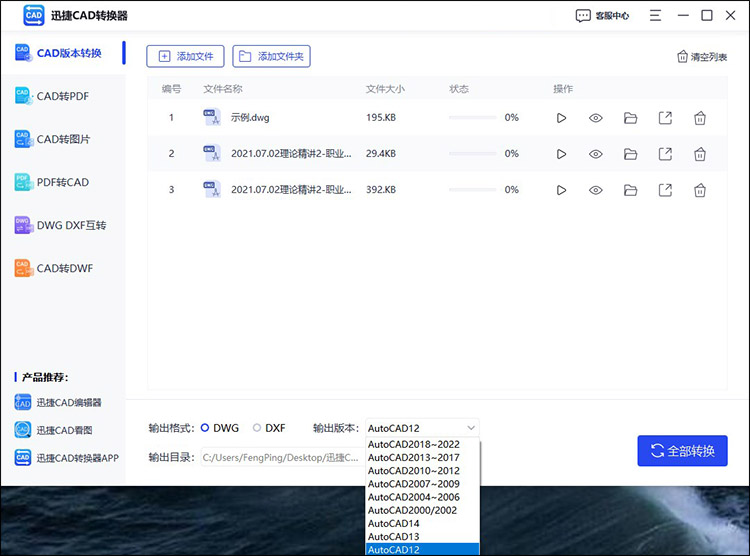
Task: Open folder for 29.4KB file row
Action: (x=630, y=154)
